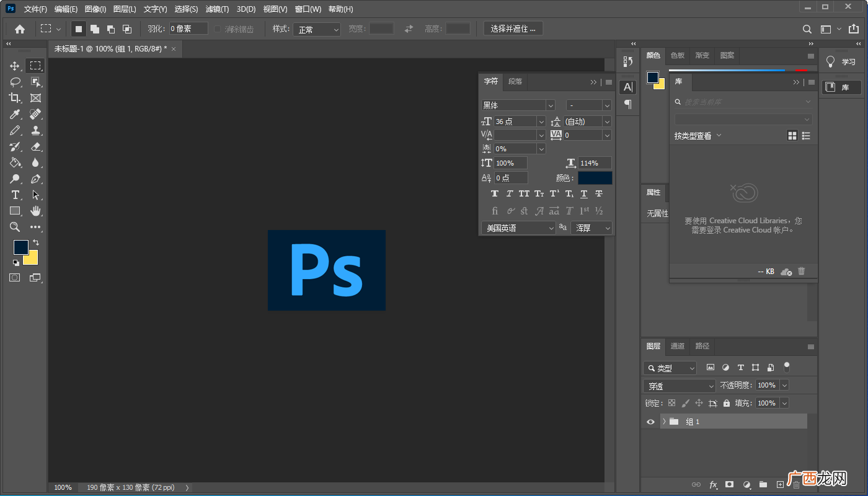Image resolution: width=868 pixels, height=496 pixels.
Task: Toggle Faux Italic in Character panel
Action: pyautogui.click(x=510, y=193)
